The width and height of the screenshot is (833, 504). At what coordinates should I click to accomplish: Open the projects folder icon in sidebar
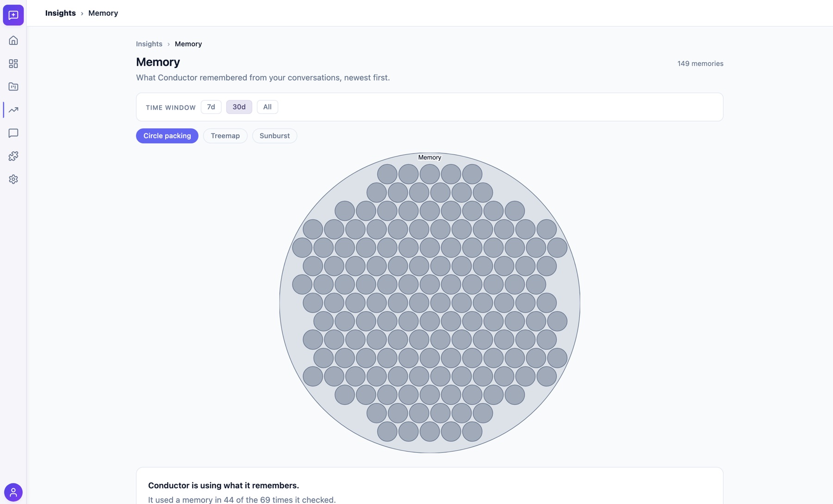coord(13,87)
